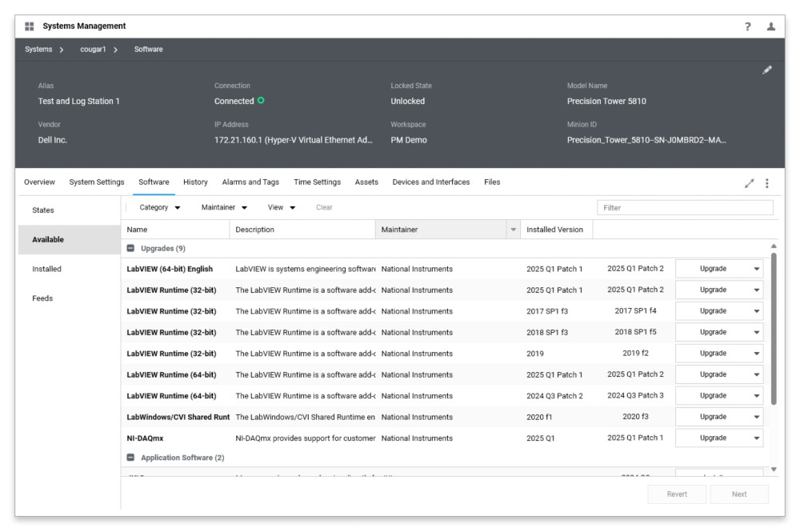
Task: Open the Systems Management apps grid icon
Action: [x=29, y=26]
